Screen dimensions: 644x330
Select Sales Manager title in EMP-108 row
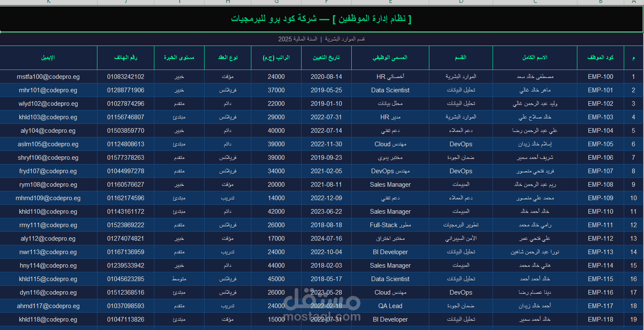point(390,185)
